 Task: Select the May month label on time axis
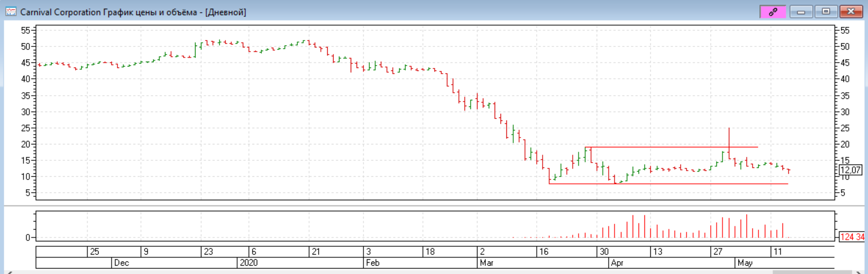tap(745, 263)
